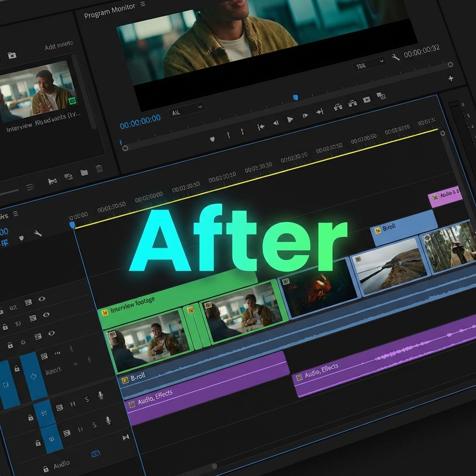The image size is (476, 476).
Task: Solo the audio track using the S button
Action: point(87,398)
